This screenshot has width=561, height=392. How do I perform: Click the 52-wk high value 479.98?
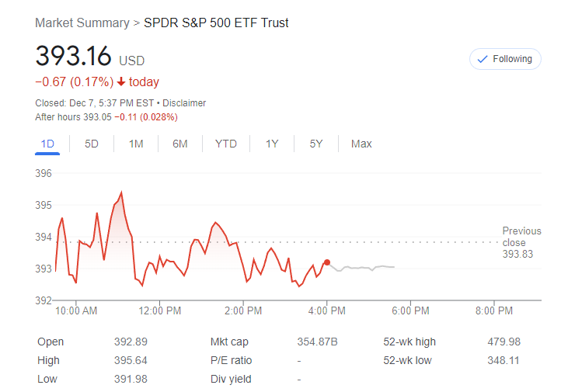click(x=504, y=342)
